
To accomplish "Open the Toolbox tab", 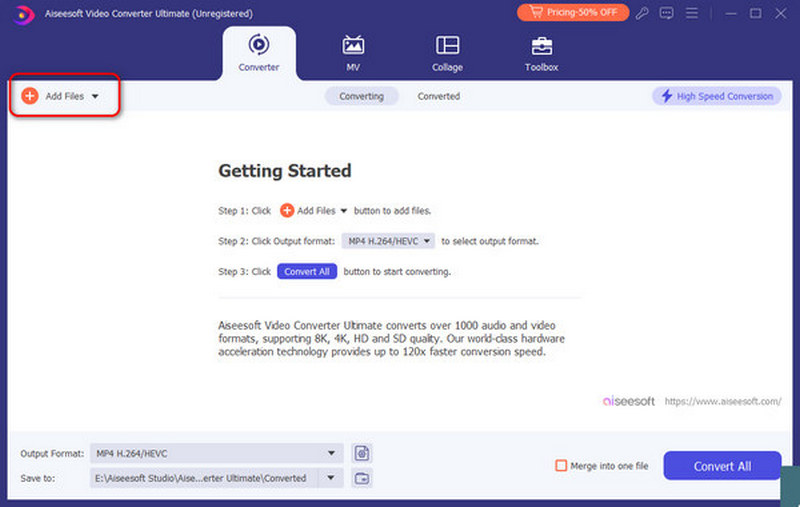I will 541,53.
